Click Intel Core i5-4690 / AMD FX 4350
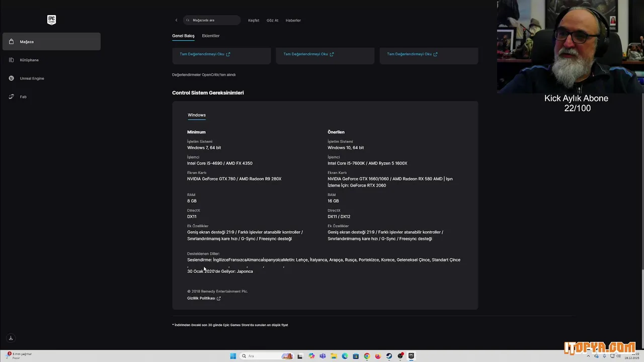Viewport: 644px width, 362px height. click(220, 163)
